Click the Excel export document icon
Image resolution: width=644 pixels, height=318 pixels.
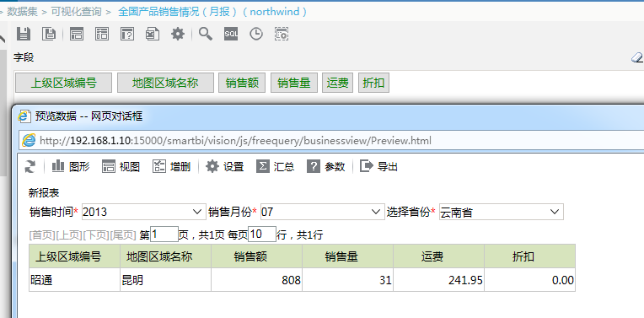coord(153,34)
